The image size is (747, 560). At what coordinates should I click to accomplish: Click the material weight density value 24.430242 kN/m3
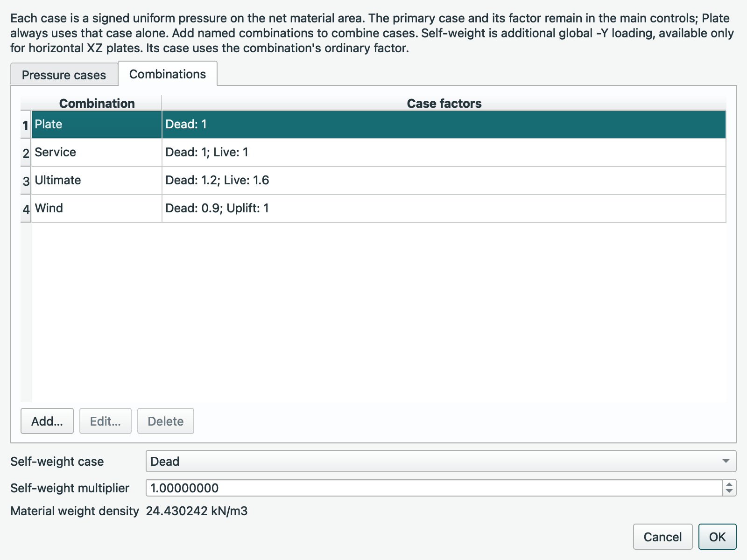tap(197, 511)
